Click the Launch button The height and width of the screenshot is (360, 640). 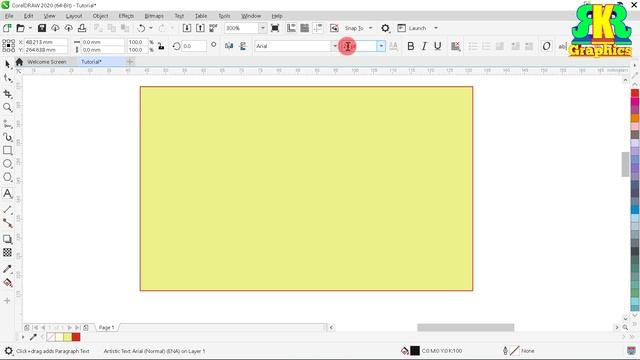(x=412, y=28)
